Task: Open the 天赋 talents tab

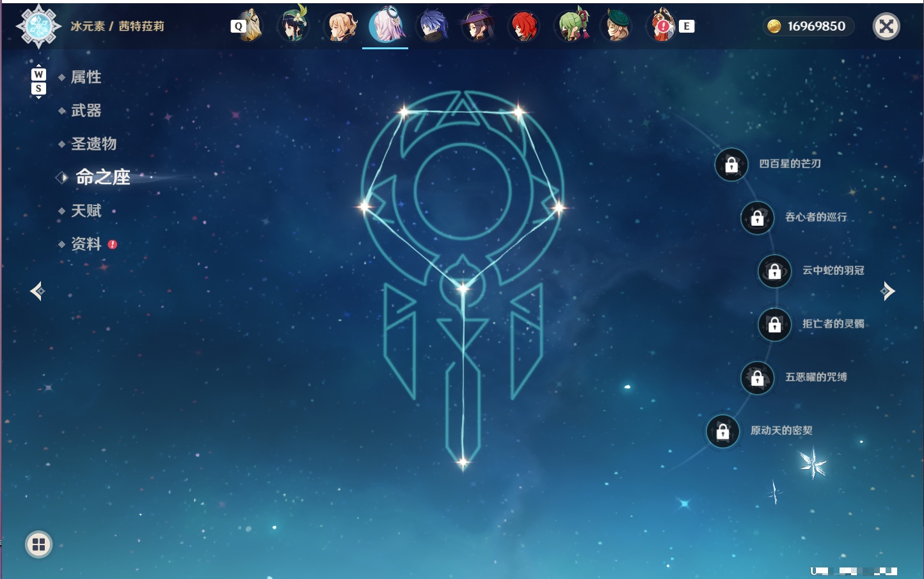Action: [x=86, y=210]
